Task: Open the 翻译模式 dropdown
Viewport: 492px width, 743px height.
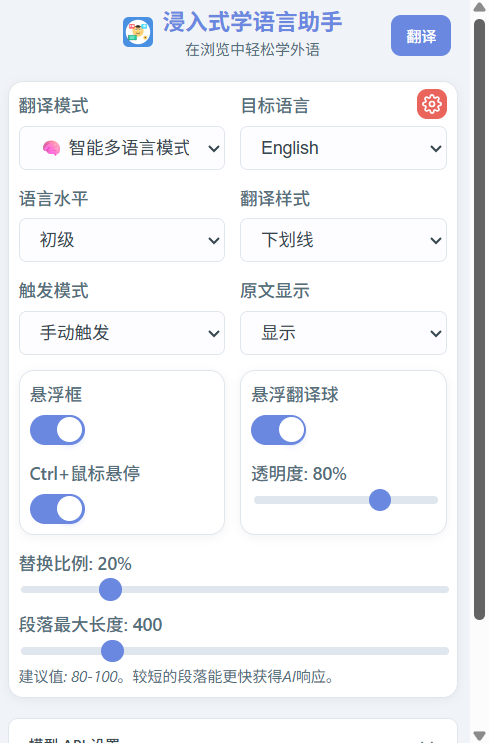Action: click(x=122, y=148)
